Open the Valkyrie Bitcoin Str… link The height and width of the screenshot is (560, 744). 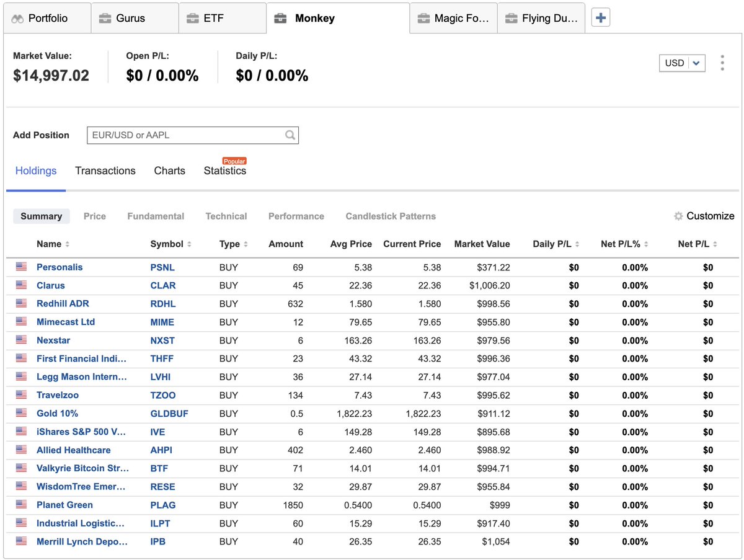point(83,468)
